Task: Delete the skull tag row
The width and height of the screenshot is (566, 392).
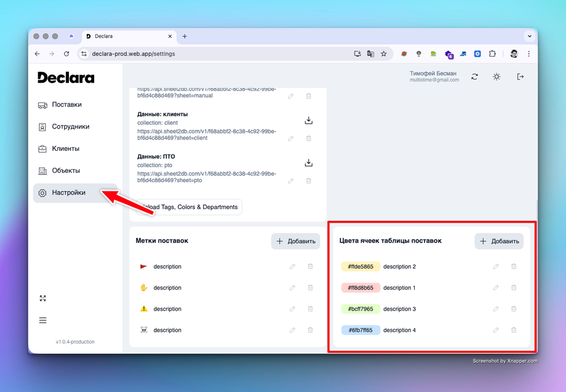Action: [310, 330]
